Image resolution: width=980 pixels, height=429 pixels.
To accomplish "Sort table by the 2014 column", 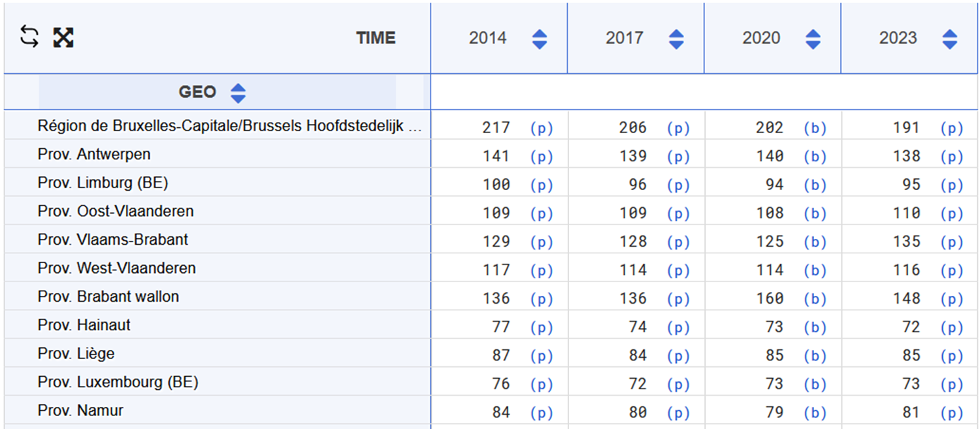I will point(539,39).
